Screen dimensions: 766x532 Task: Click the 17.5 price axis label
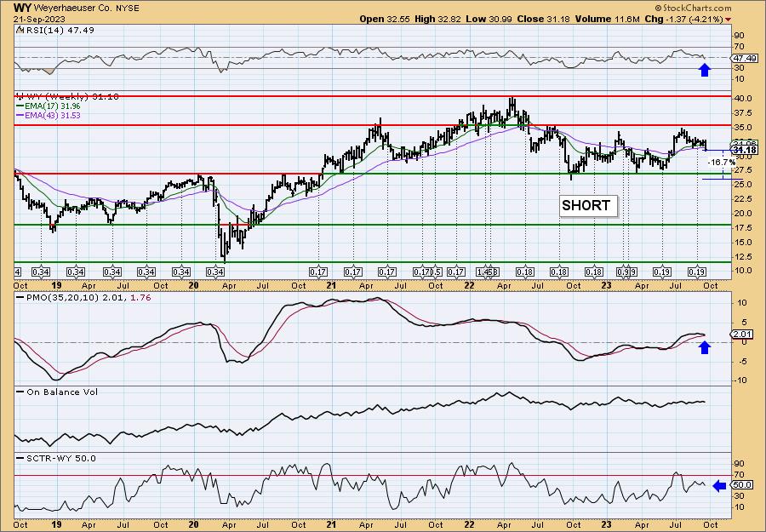click(742, 227)
